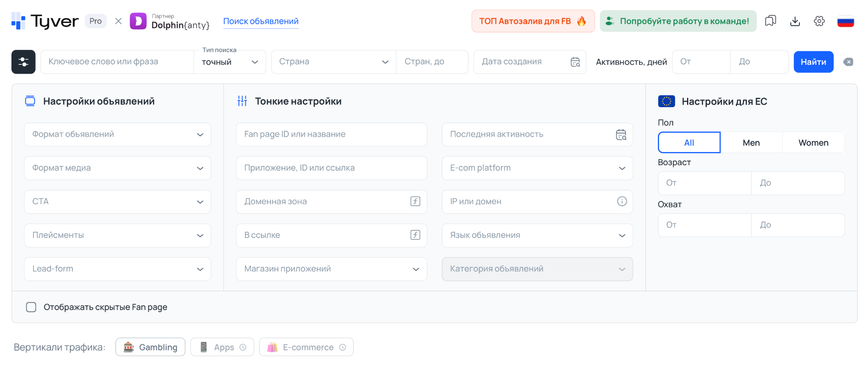
Task: Select the Gambling traffic vertical
Action: tap(150, 347)
